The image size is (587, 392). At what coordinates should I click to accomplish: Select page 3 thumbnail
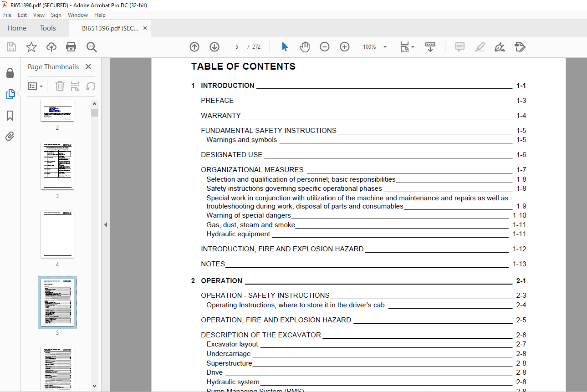coord(57,166)
